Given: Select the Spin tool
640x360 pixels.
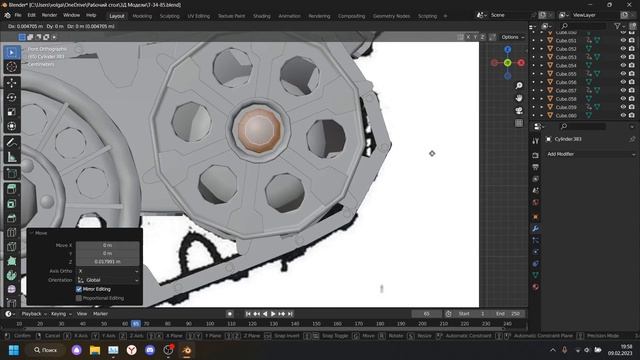Looking at the screenshot, I should click(x=11, y=275).
